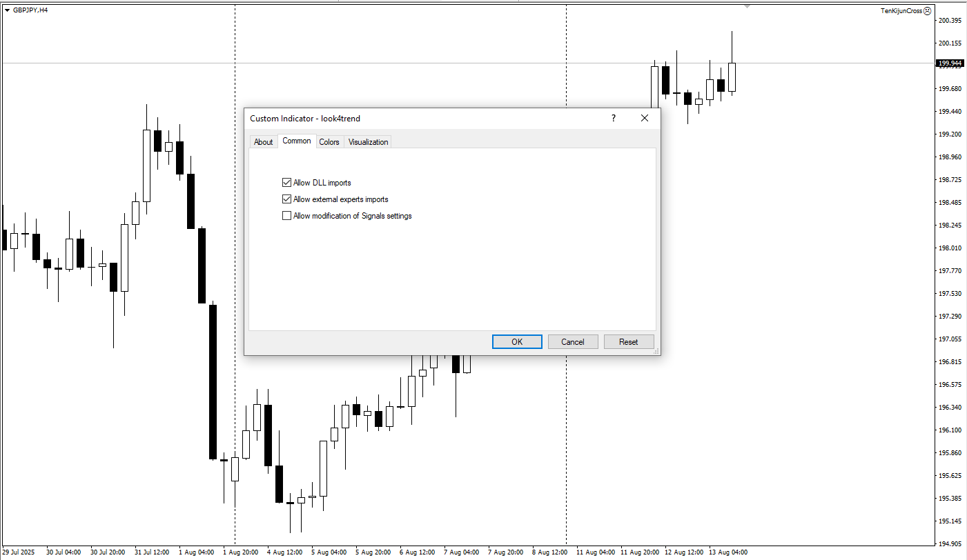
Task: Click the GBPJPY,H4 chart title
Action: click(x=30, y=10)
